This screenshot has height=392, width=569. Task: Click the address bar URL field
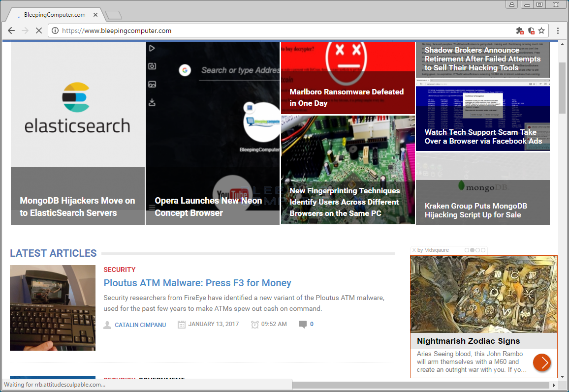tap(246, 30)
